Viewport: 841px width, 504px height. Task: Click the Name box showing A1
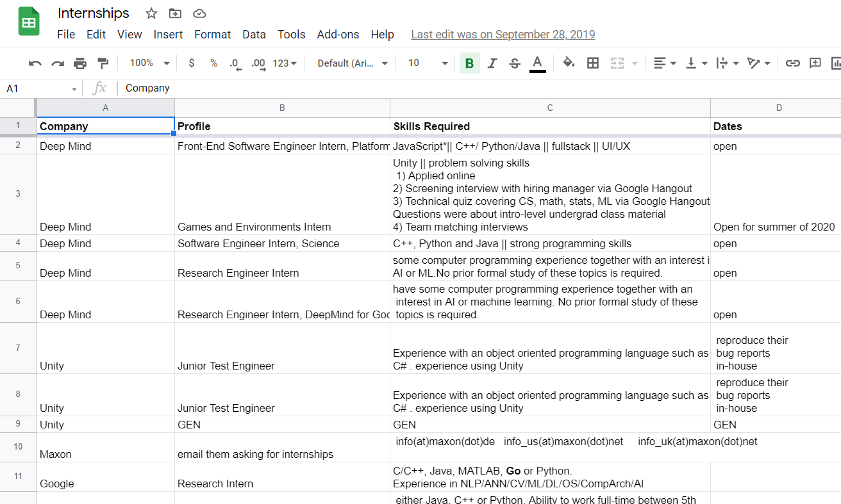[x=42, y=88]
